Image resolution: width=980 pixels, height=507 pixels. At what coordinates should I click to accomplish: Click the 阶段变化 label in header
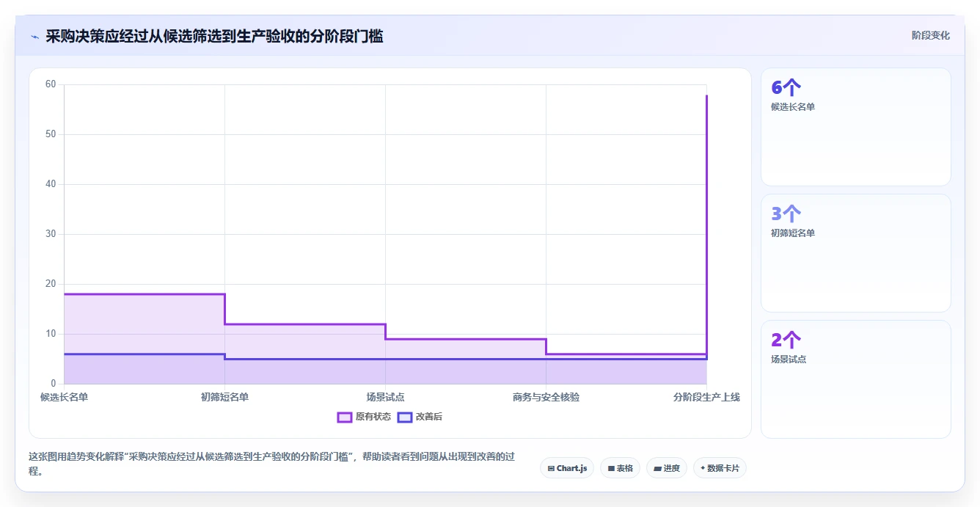[930, 35]
